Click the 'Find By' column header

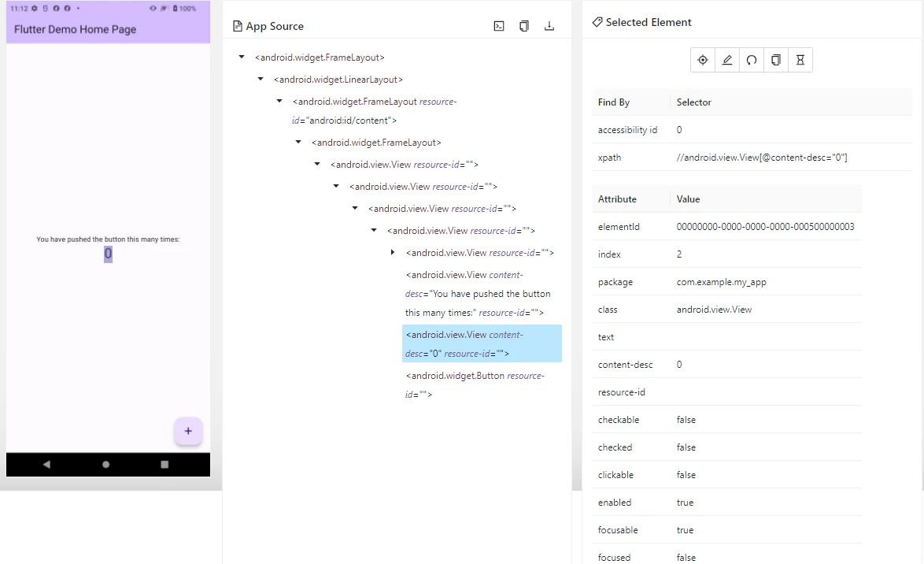tap(613, 102)
